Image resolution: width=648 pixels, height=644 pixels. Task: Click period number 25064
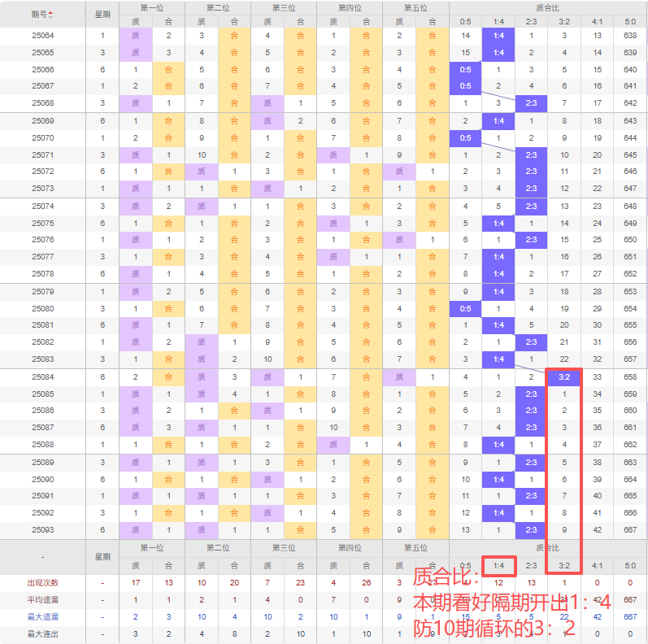click(x=43, y=36)
